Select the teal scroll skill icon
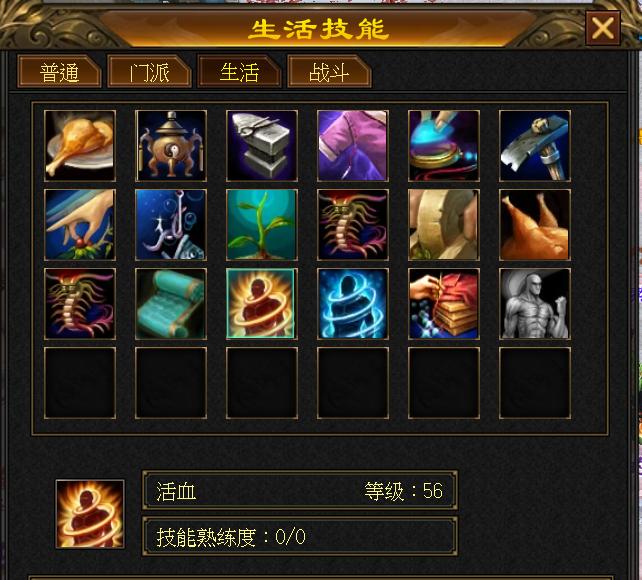Viewport: 642px width, 580px height. coord(171,304)
